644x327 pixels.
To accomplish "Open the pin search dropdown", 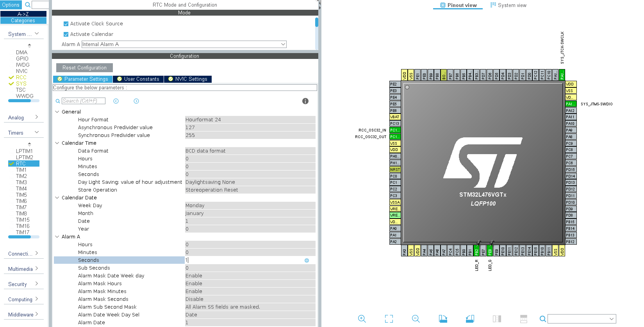I will (x=611, y=319).
